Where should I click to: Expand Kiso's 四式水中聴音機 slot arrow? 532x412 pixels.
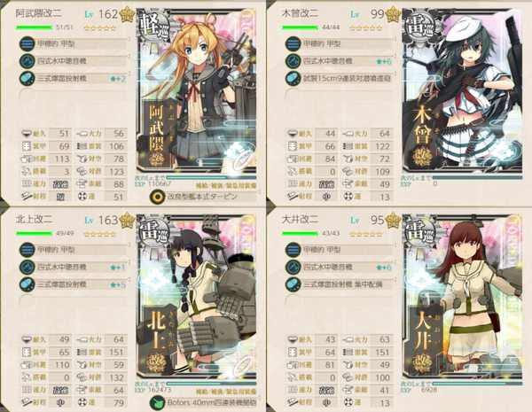pos(395,57)
